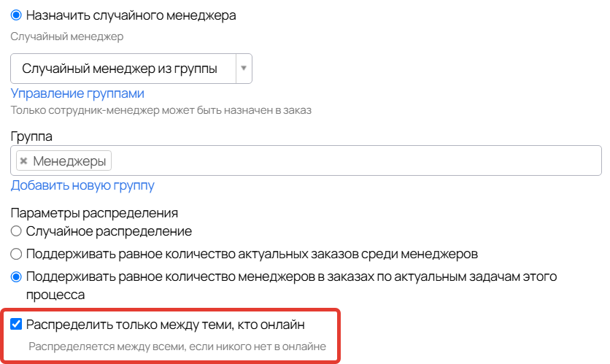Focus the 'Группа' multi-select input field
The width and height of the screenshot is (610, 364).
tap(306, 160)
